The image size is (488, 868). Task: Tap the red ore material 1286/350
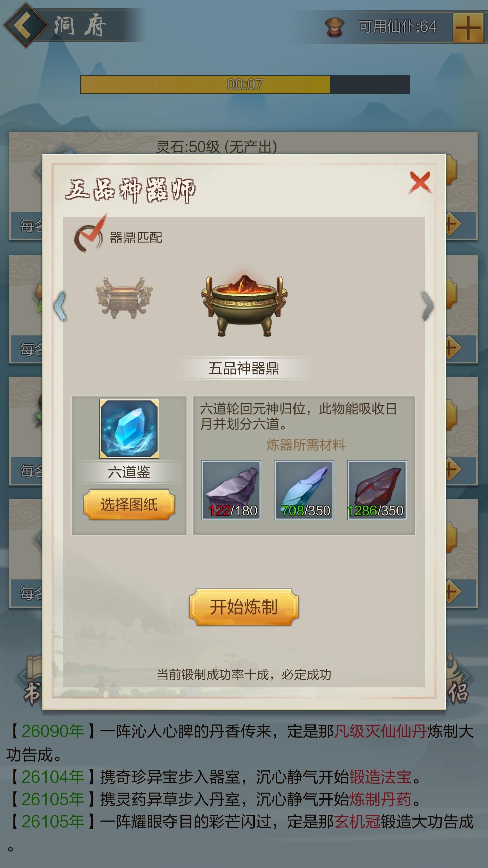(x=377, y=490)
